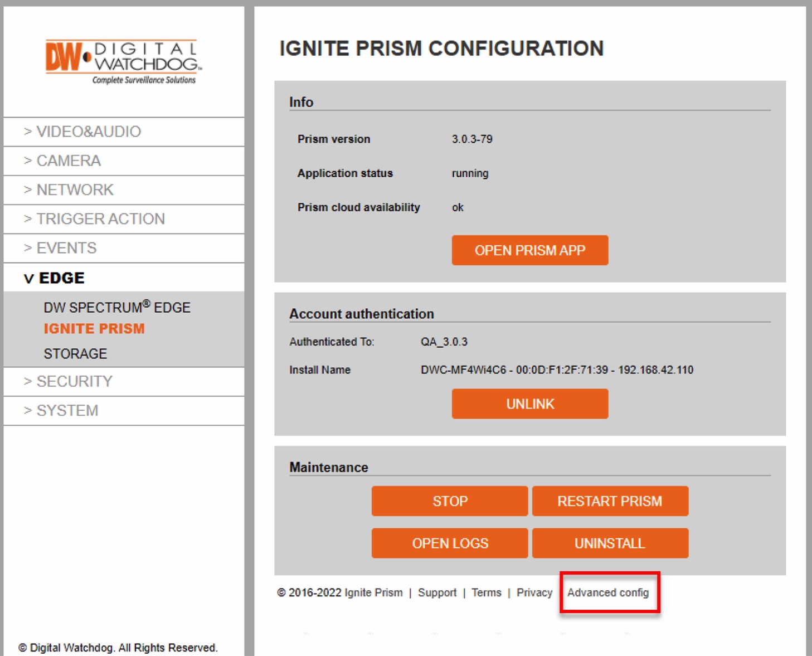Click the Account authentication section heading
The width and height of the screenshot is (812, 656).
click(x=362, y=314)
